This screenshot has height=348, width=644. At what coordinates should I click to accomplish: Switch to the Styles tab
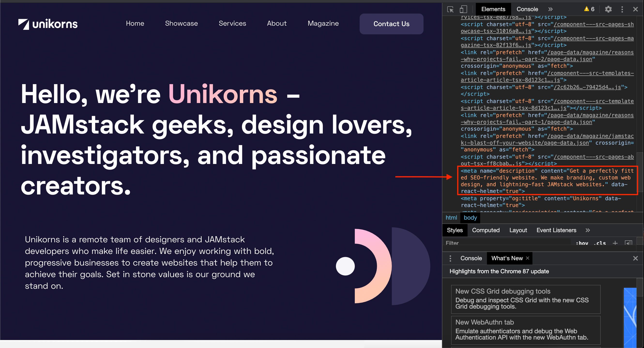pyautogui.click(x=455, y=230)
